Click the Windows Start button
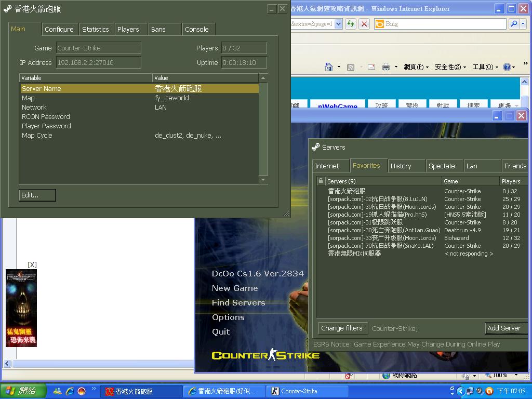Image resolution: width=532 pixels, height=399 pixels. click(x=23, y=391)
